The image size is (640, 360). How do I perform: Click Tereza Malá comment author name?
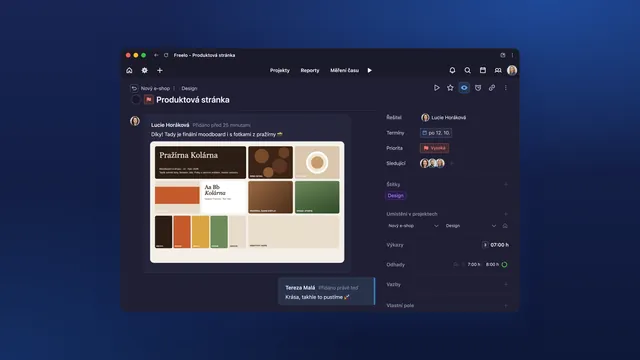click(300, 288)
